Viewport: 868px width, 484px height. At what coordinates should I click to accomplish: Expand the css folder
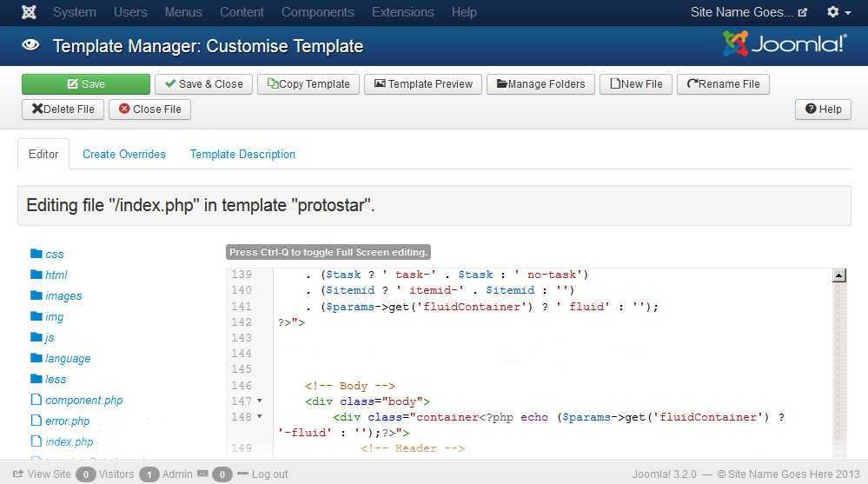48,255
